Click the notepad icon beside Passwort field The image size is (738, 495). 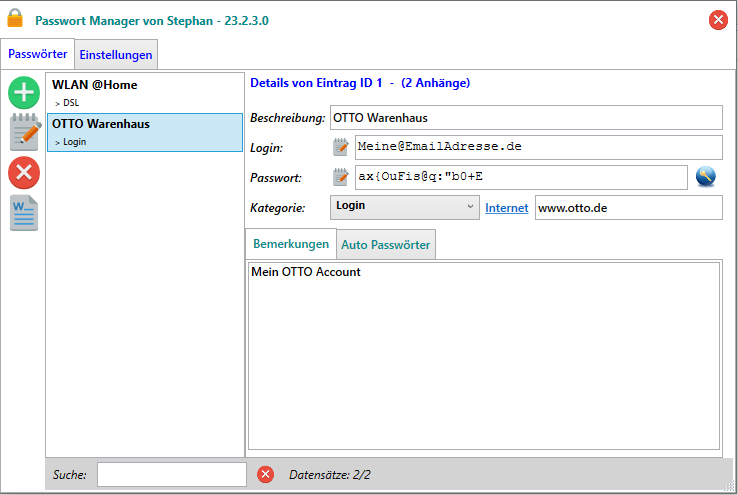tap(341, 178)
